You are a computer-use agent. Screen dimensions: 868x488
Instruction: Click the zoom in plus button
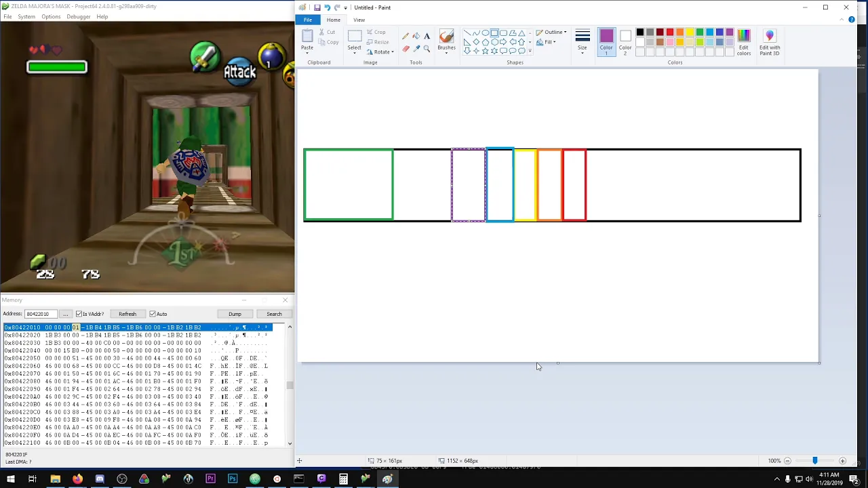[842, 461]
